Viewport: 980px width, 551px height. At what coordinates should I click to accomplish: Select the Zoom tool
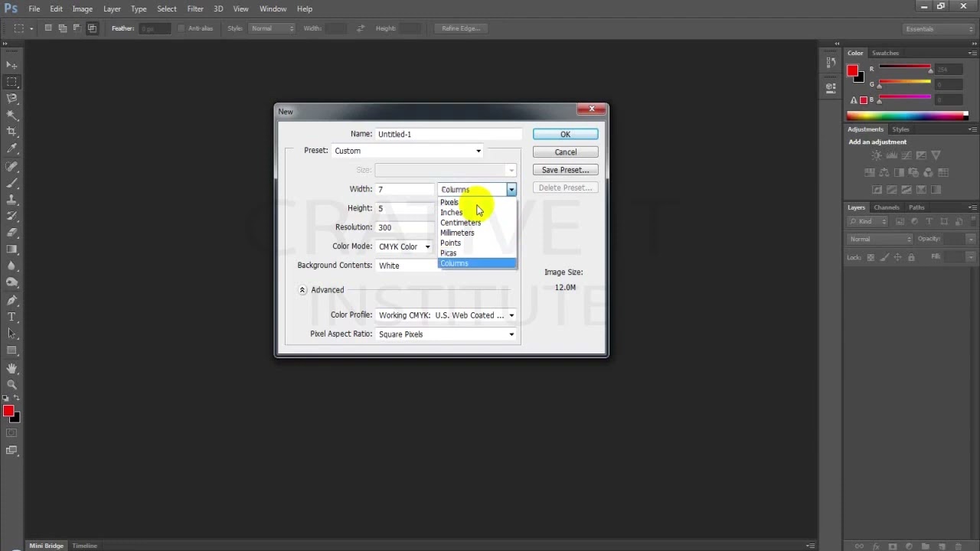pos(11,385)
